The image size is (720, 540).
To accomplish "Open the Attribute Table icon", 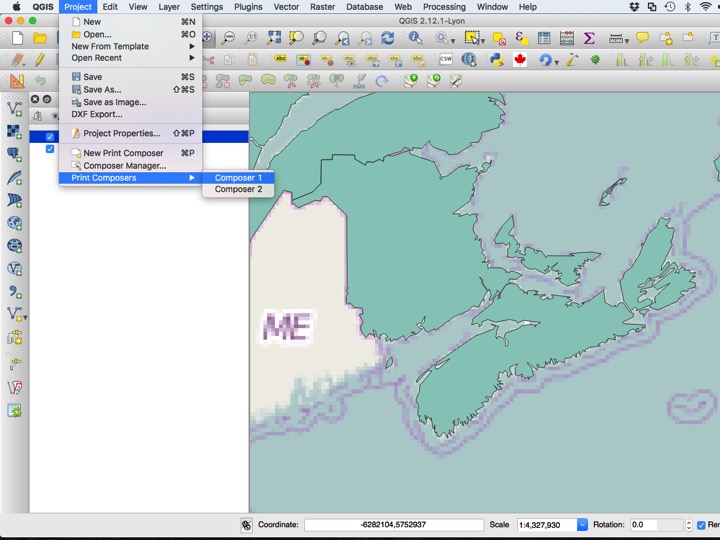I will tap(544, 38).
